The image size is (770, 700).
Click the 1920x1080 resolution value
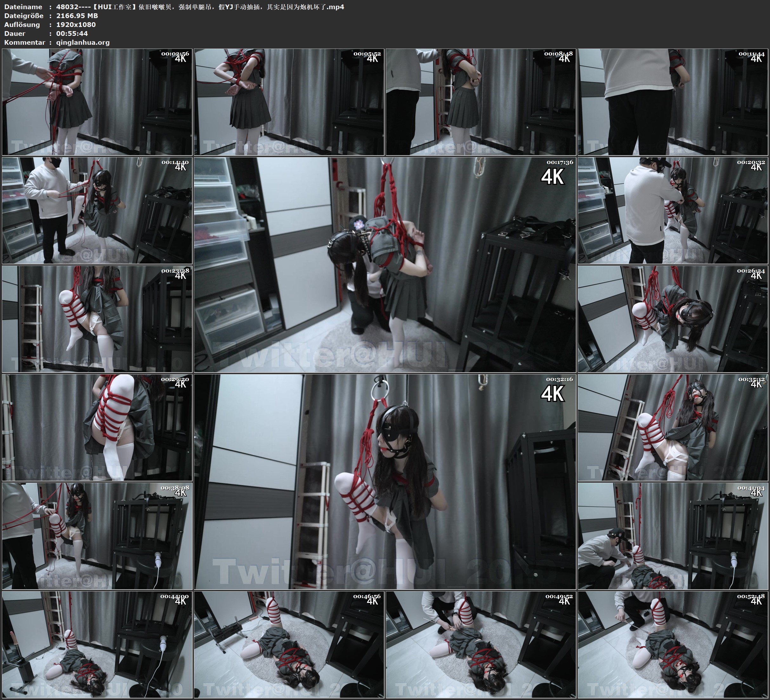click(x=76, y=24)
